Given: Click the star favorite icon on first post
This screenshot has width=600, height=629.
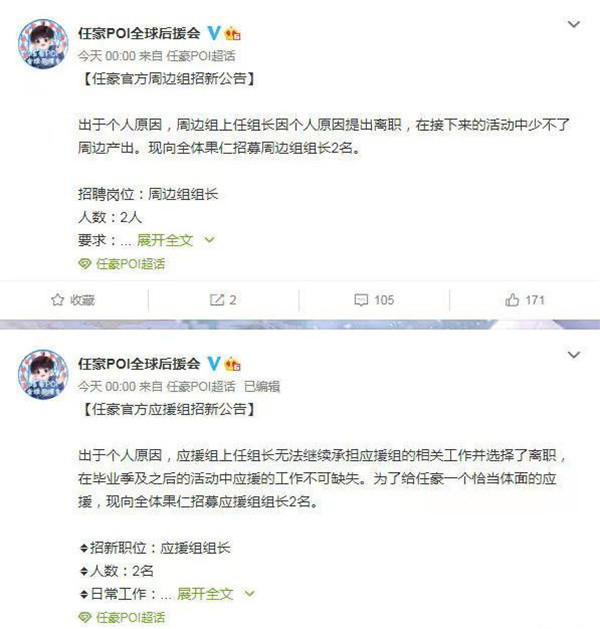Looking at the screenshot, I should (57, 300).
